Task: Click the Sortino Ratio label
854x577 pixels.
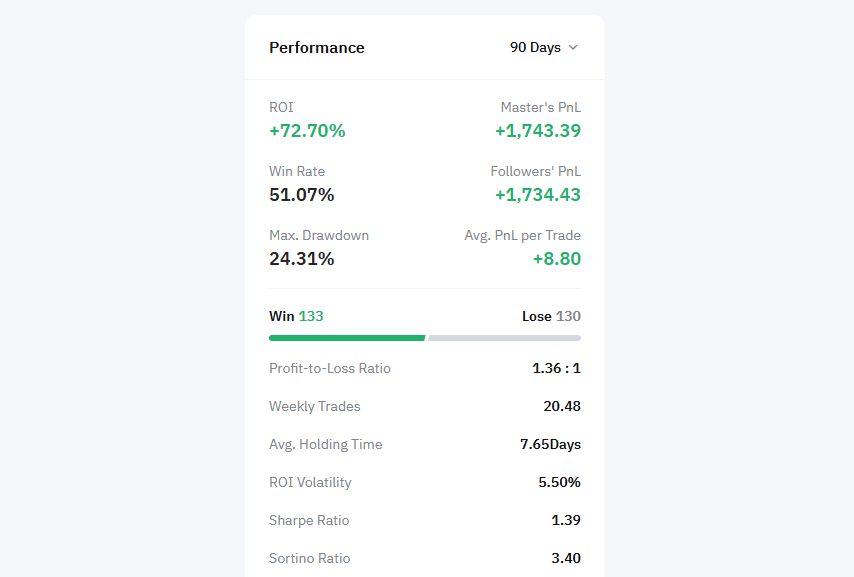Action: 310,558
